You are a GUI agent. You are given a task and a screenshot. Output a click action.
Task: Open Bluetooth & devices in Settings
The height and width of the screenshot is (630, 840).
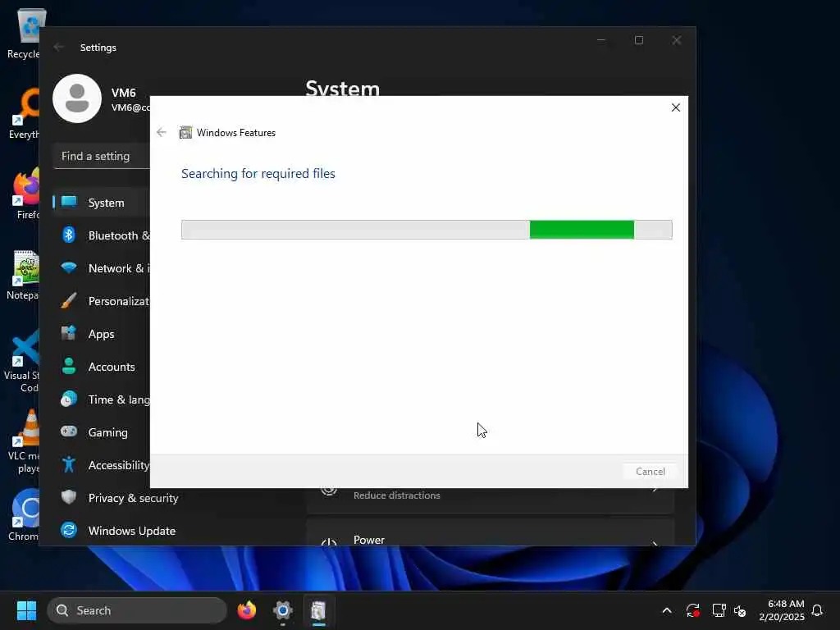pyautogui.click(x=102, y=235)
